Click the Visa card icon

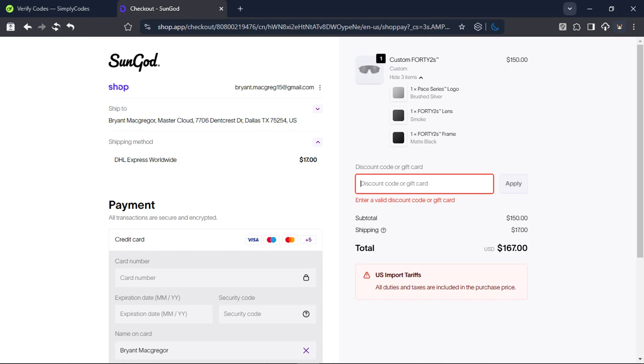point(253,240)
